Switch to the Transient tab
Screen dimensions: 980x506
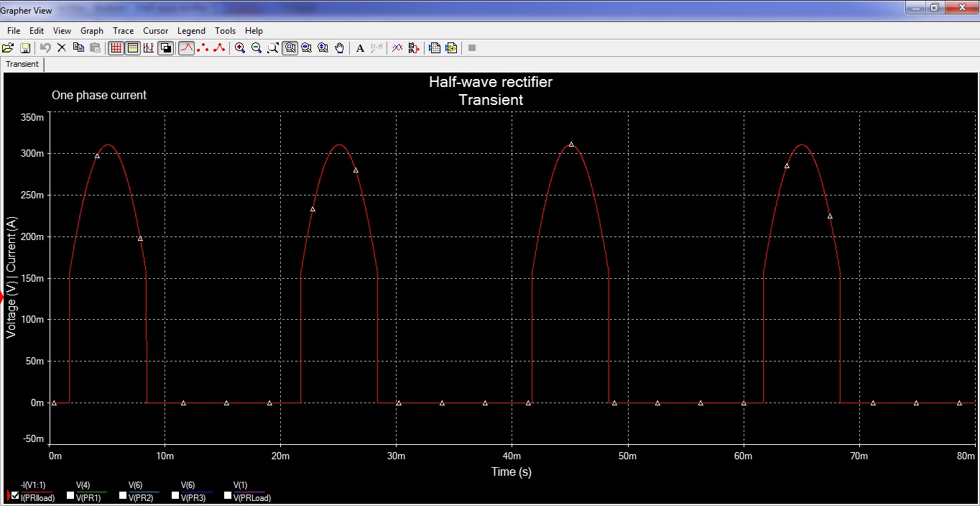pos(22,64)
